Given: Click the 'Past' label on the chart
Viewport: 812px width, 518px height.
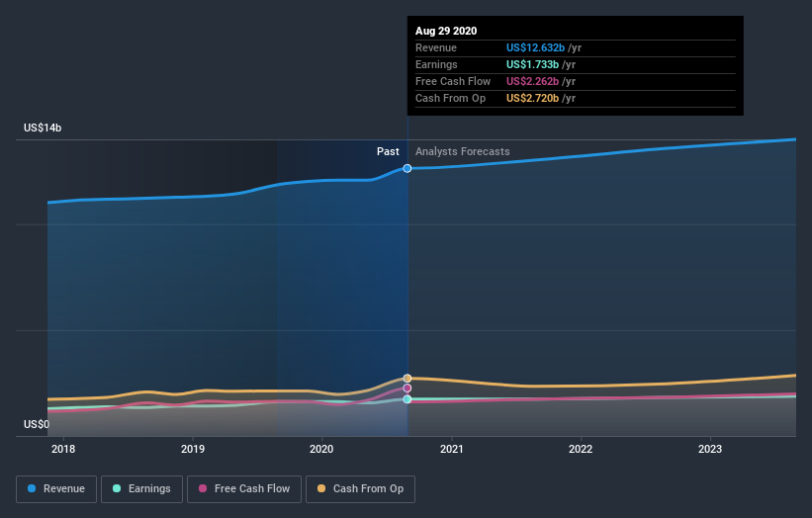Looking at the screenshot, I should point(388,151).
